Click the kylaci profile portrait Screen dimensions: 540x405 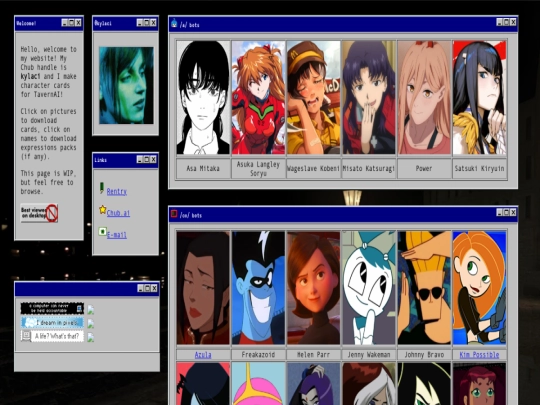click(126, 85)
